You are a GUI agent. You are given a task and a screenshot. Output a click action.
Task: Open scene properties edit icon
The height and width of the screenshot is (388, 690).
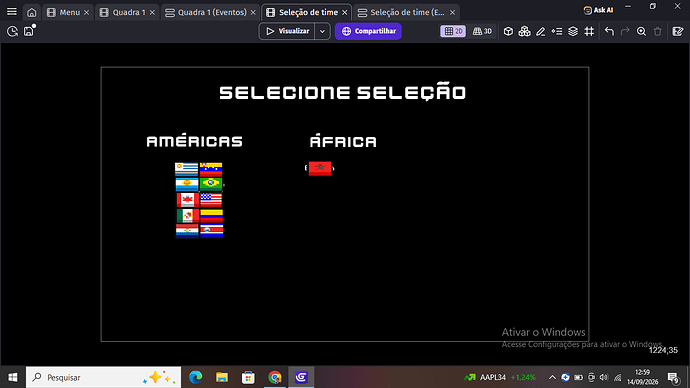[x=678, y=31]
